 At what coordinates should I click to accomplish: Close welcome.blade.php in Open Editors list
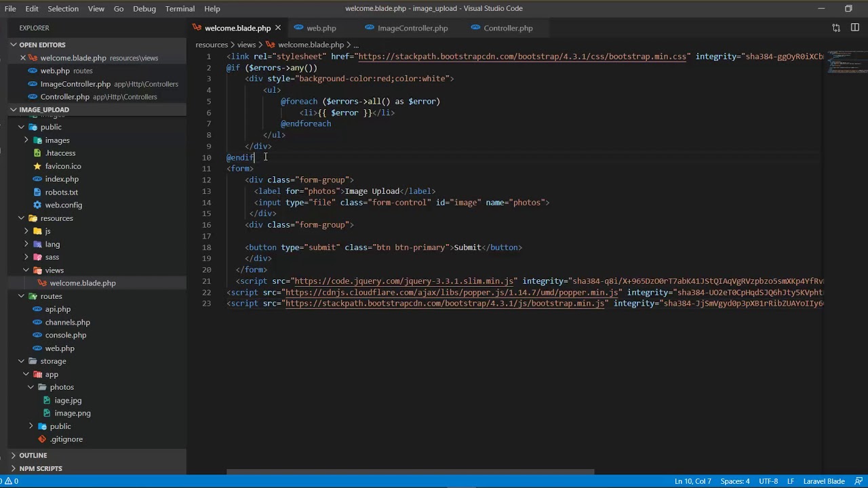coord(23,58)
